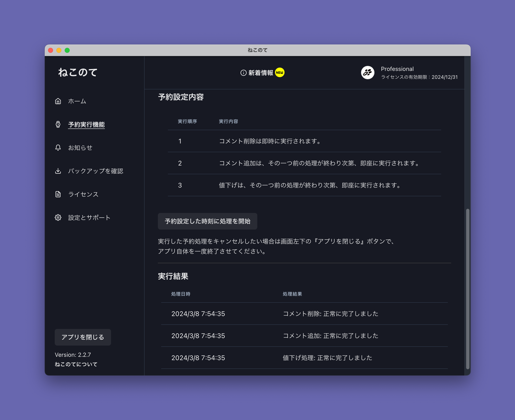Open the ライセンス page

click(83, 194)
